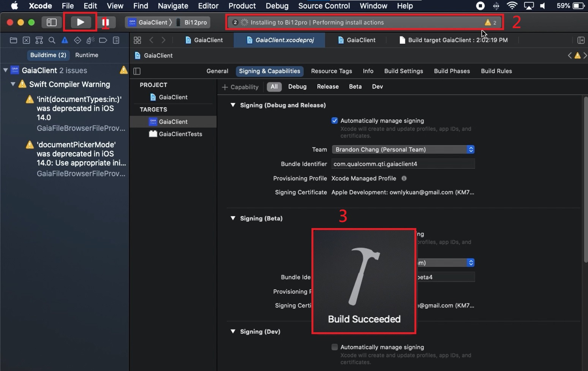Jump to next issue arrow
The image size is (588, 371).
585,55
